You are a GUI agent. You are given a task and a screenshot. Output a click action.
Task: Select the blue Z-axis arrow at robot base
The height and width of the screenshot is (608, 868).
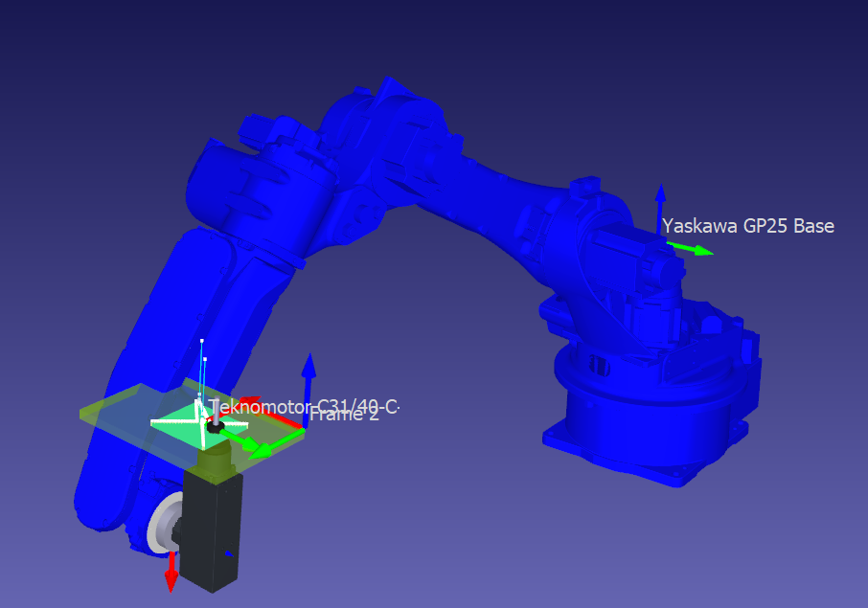coord(660,206)
